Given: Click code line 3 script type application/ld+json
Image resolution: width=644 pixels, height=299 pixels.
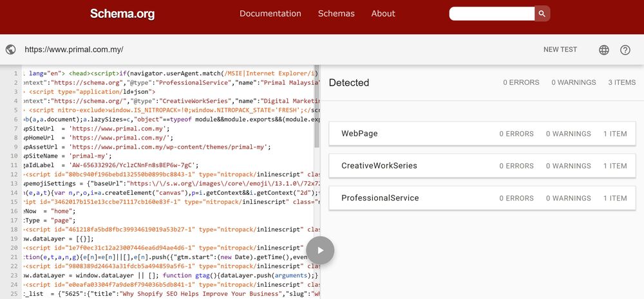Looking at the screenshot, I should (89, 92).
